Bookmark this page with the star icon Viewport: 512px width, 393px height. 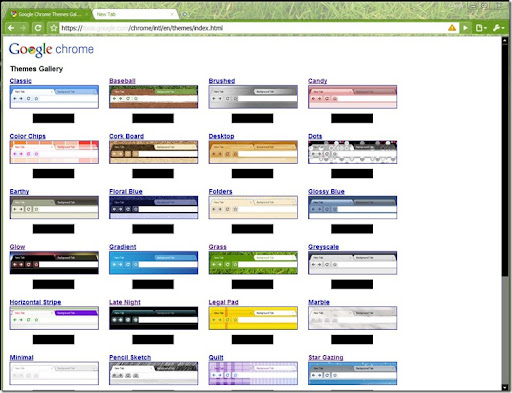click(x=53, y=28)
